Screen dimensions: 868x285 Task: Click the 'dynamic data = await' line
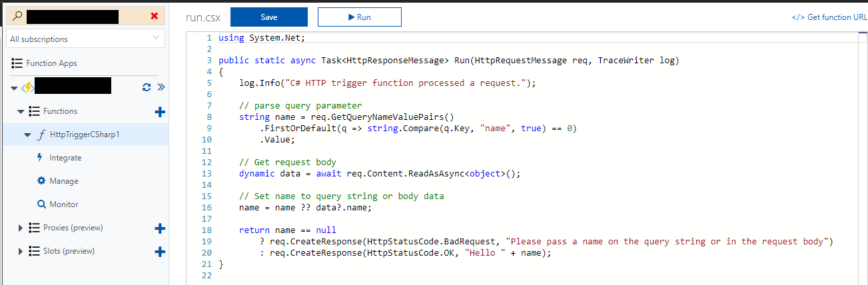[380, 174]
